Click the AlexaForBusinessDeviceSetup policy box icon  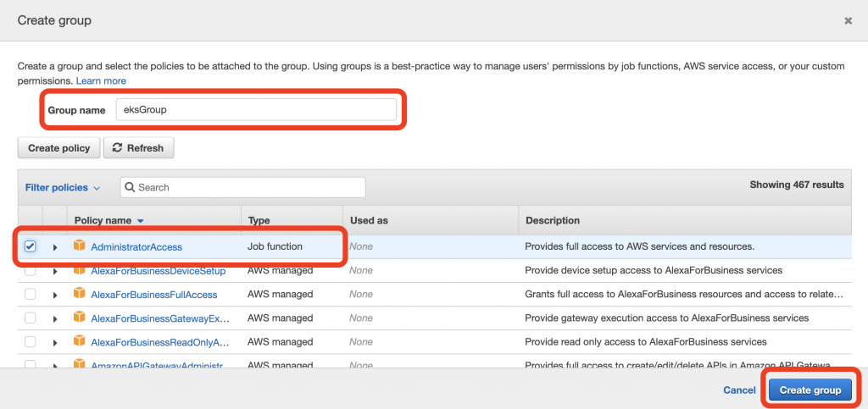tap(80, 270)
